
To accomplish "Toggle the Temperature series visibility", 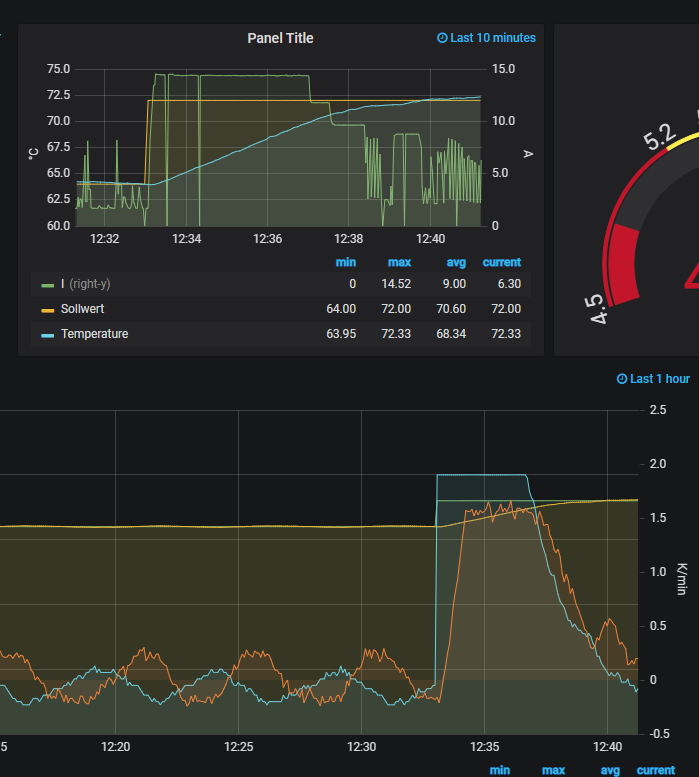I will (x=94, y=334).
